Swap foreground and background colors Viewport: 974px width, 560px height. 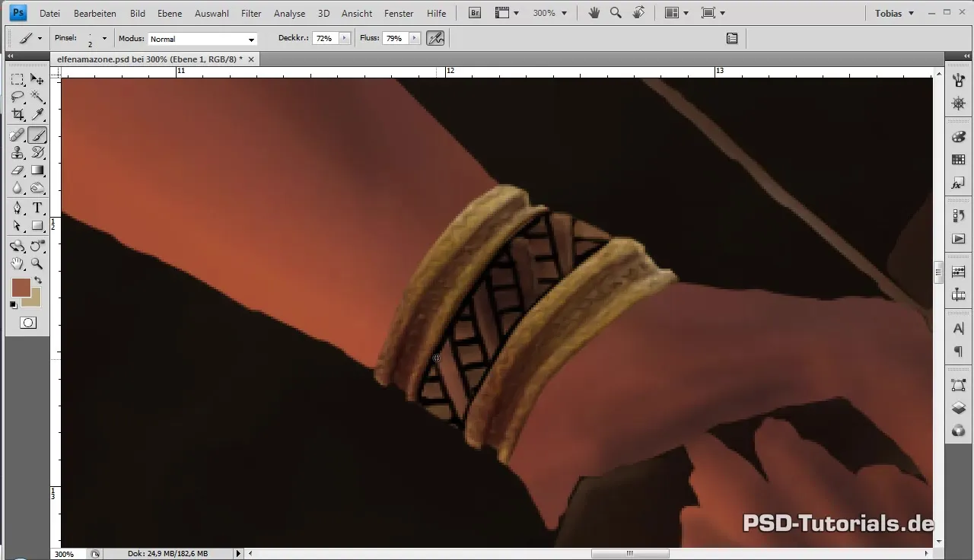pos(37,281)
